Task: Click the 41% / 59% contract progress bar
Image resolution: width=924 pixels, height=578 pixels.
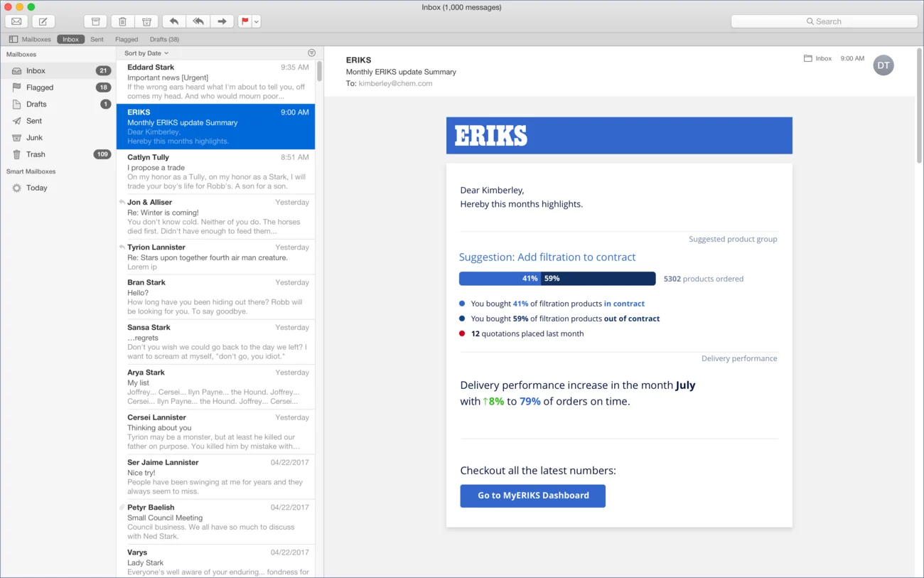Action: [x=557, y=279]
